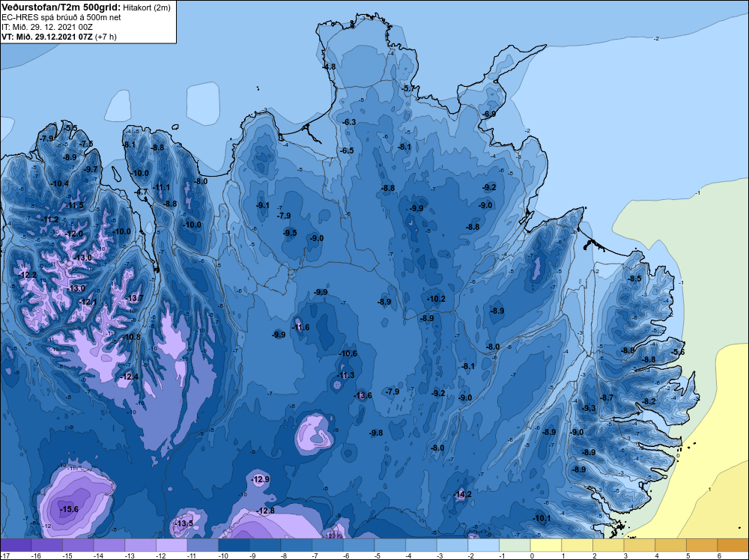Click the -6.9 temperature label
This screenshot has width=749, height=560.
(x=488, y=114)
